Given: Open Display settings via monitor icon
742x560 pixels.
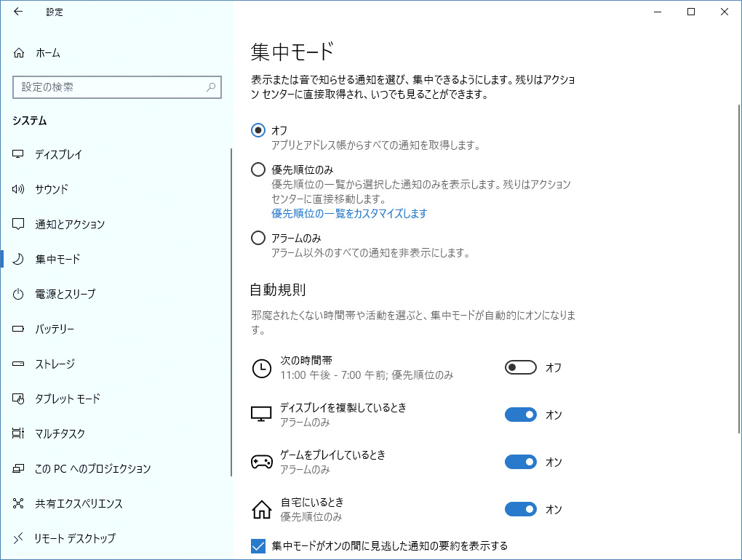Looking at the screenshot, I should (x=19, y=155).
